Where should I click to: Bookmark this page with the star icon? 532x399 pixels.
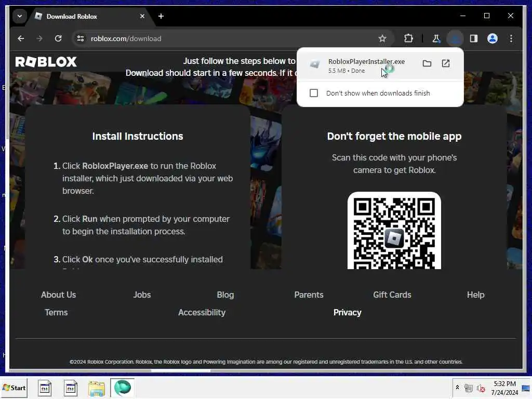382,38
